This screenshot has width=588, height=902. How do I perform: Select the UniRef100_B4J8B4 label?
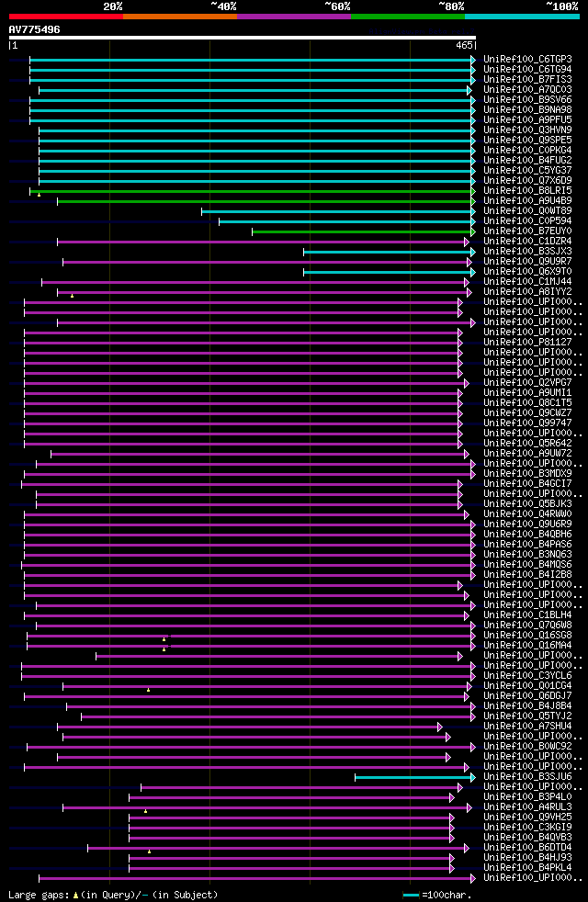(x=527, y=706)
